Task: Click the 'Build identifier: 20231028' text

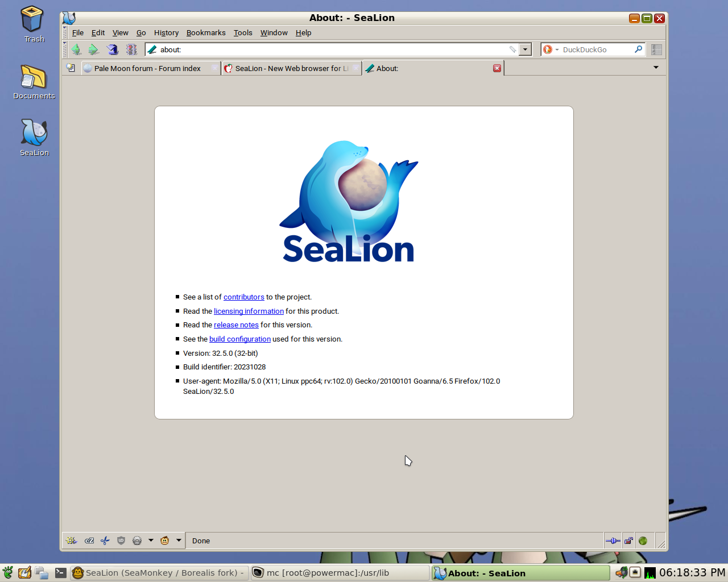Action: coord(225,367)
